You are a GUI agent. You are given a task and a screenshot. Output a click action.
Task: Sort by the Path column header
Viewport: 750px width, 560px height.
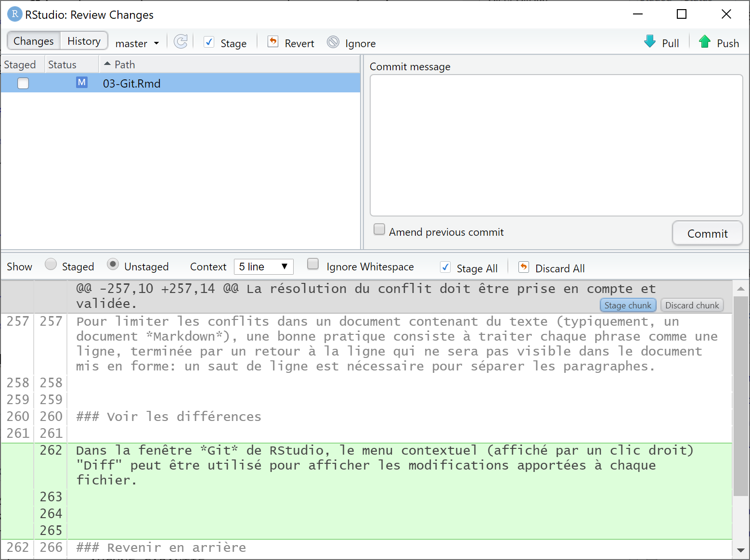tap(230, 64)
